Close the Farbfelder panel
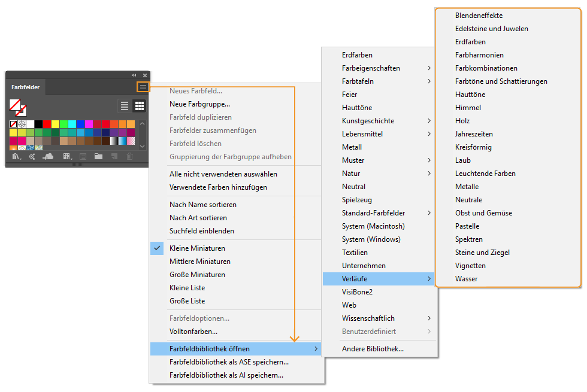This screenshot has width=587, height=392. [145, 75]
